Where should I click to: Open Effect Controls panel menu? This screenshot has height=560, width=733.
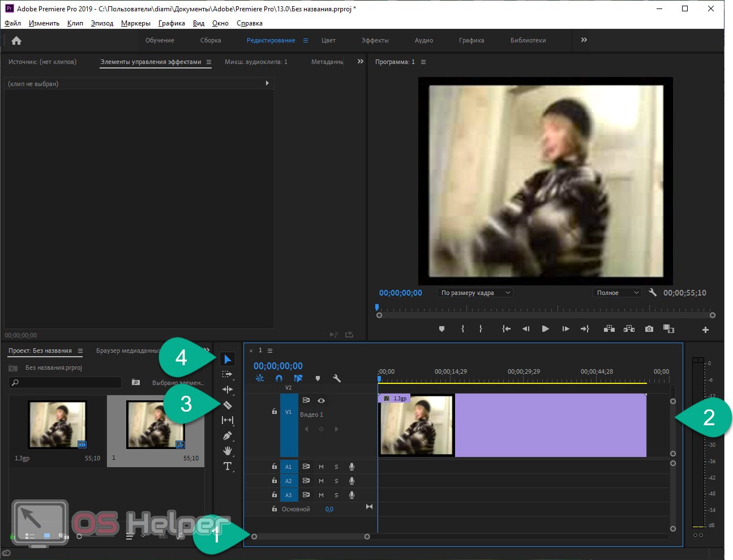pyautogui.click(x=209, y=62)
